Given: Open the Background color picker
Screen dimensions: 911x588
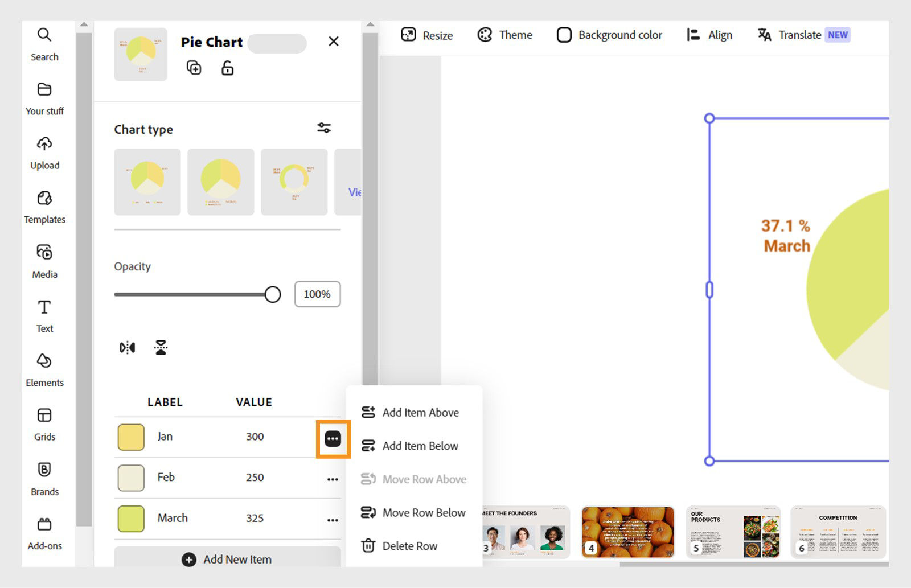Looking at the screenshot, I should pyautogui.click(x=609, y=35).
